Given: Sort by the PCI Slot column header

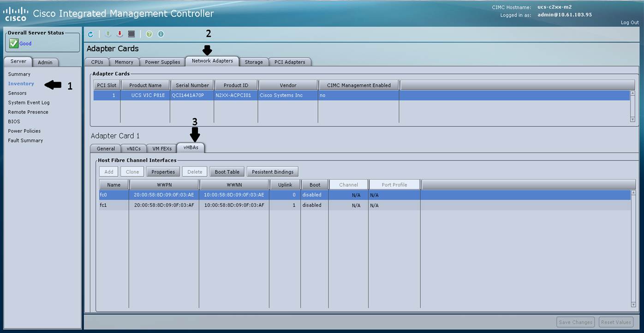Looking at the screenshot, I should pyautogui.click(x=107, y=85).
